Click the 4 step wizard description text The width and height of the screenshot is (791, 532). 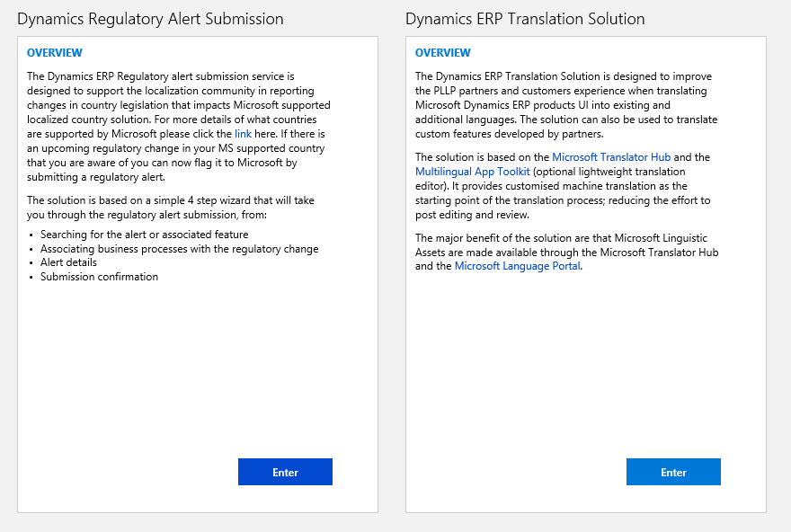pyautogui.click(x=169, y=207)
